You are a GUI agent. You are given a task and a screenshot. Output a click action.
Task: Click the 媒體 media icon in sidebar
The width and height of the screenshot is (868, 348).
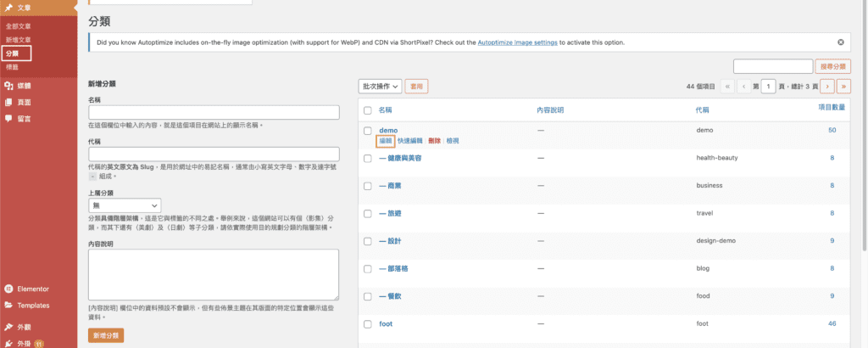(x=8, y=86)
